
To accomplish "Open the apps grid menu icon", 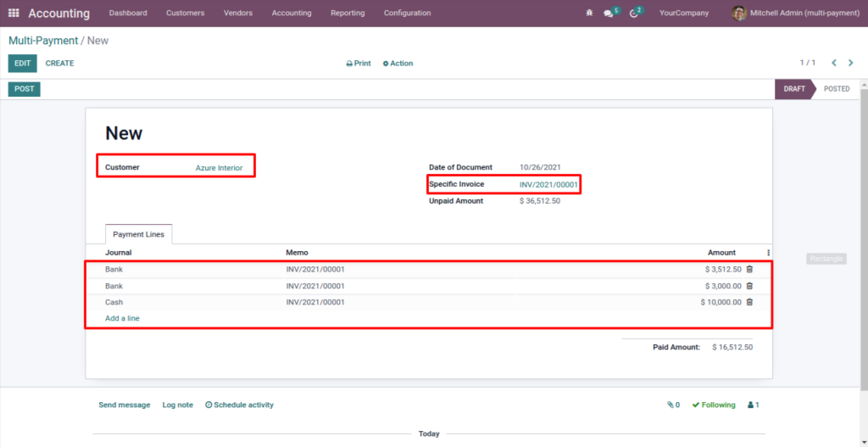I will (14, 13).
